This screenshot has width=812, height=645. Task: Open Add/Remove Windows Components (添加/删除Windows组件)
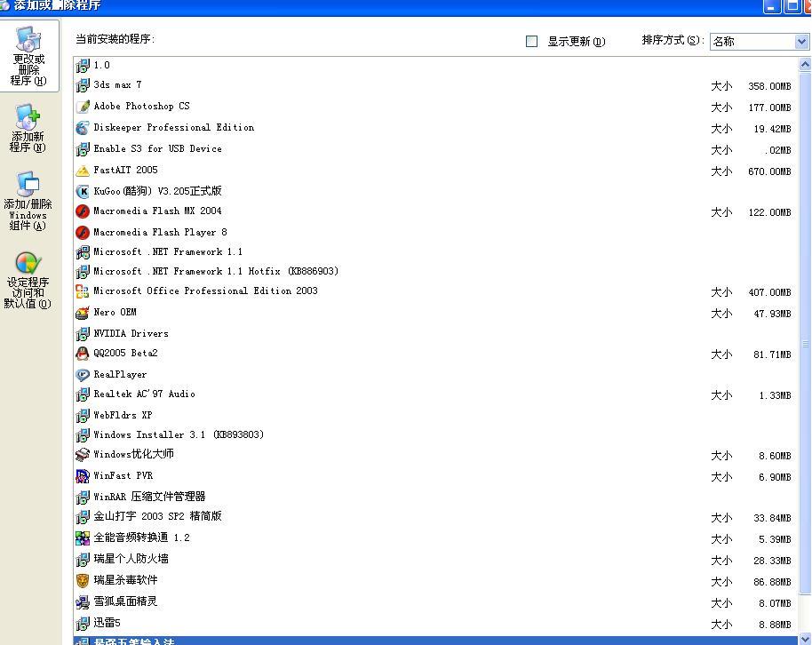[x=28, y=201]
